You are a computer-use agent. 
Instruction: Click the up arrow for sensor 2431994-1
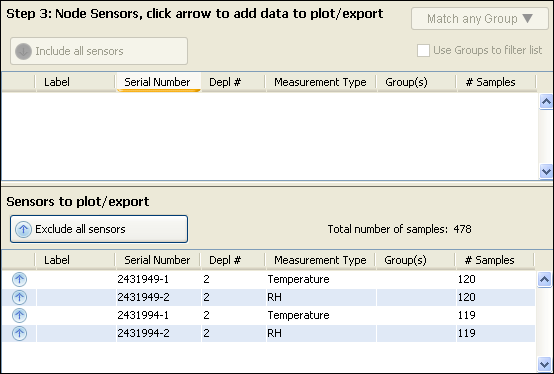click(x=19, y=315)
